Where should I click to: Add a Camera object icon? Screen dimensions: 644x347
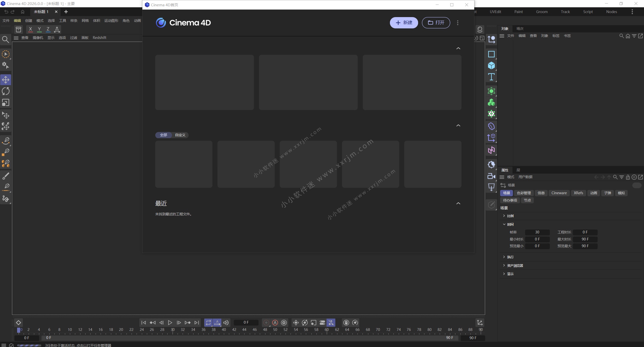(x=491, y=176)
